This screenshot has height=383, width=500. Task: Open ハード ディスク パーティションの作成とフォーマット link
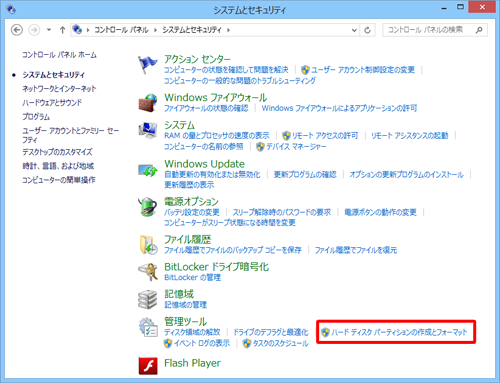(x=399, y=332)
